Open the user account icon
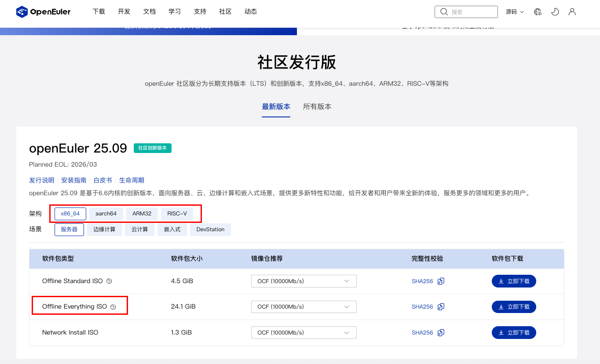This screenshot has width=600, height=364. [572, 12]
